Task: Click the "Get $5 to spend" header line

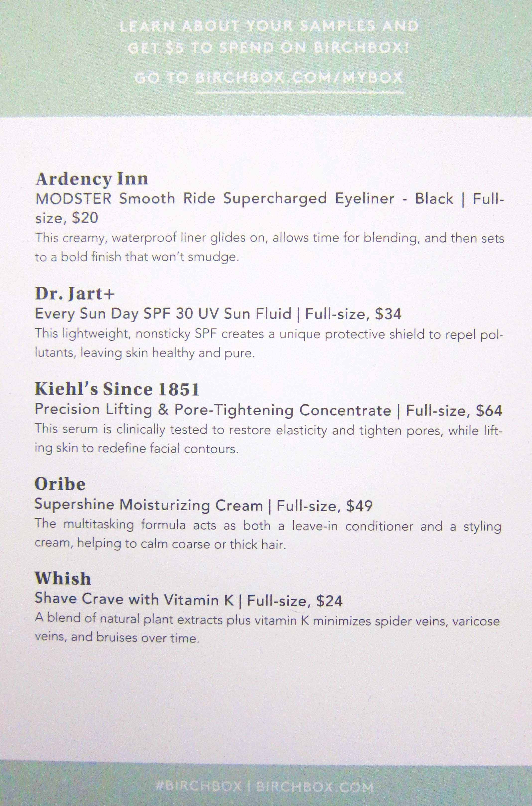Action: (x=269, y=48)
